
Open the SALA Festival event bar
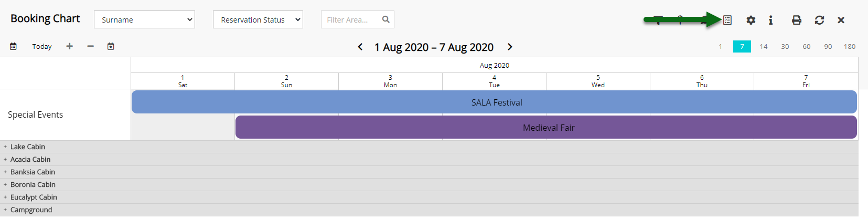click(494, 102)
